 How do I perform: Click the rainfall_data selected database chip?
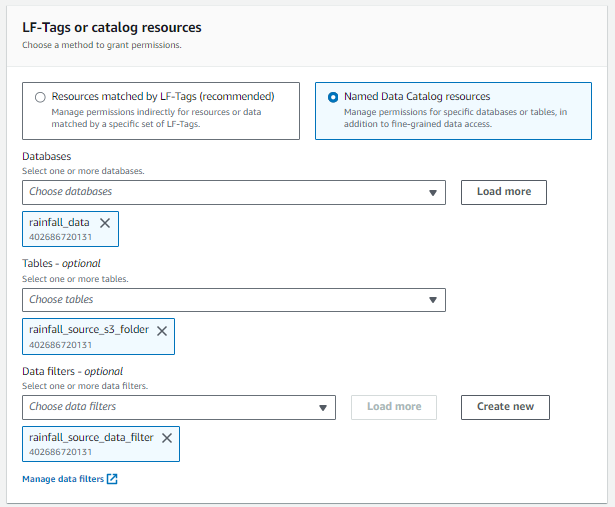pyautogui.click(x=58, y=223)
